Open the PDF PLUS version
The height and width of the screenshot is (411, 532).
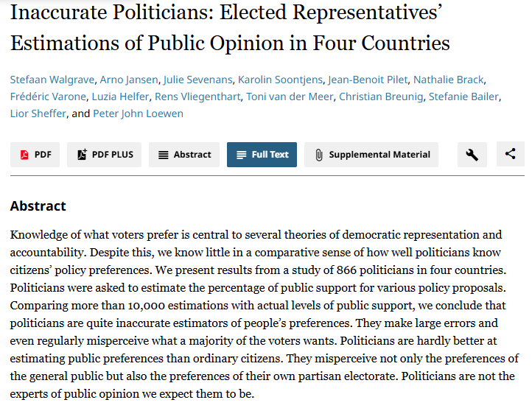105,155
